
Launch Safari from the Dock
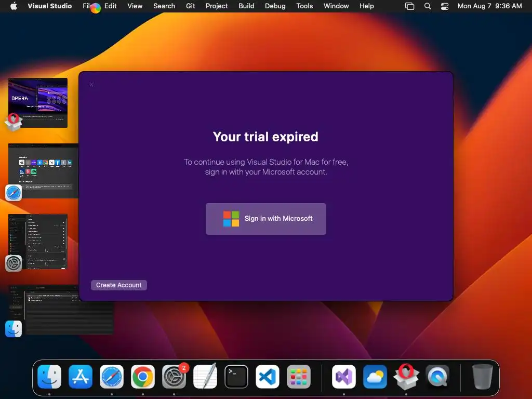click(x=112, y=377)
